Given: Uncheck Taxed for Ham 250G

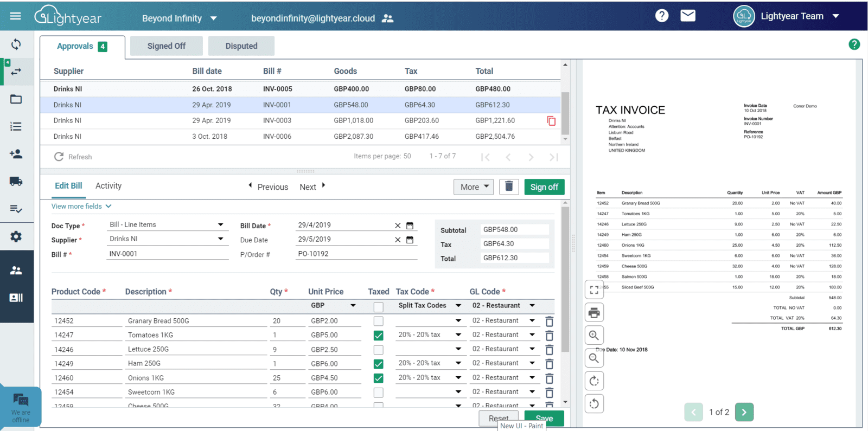Looking at the screenshot, I should 379,364.
